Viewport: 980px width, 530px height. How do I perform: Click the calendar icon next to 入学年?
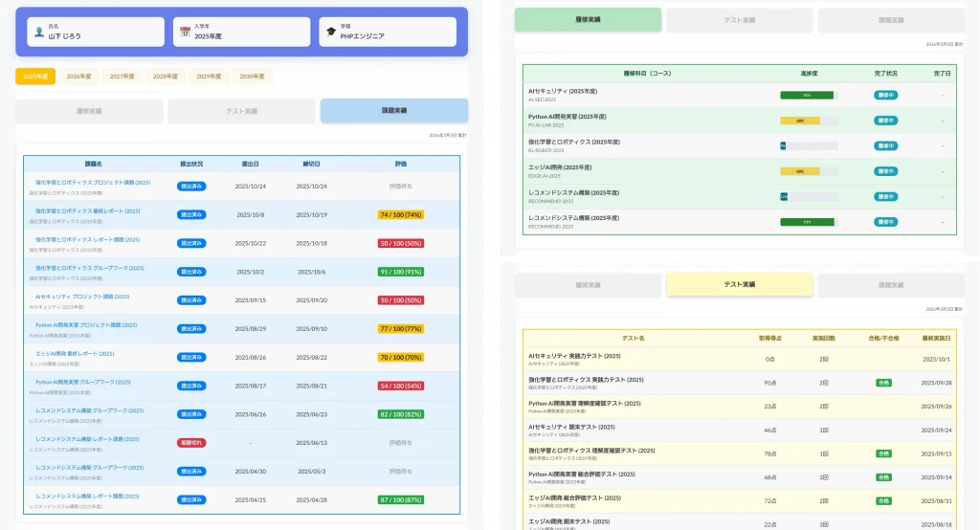tap(186, 32)
